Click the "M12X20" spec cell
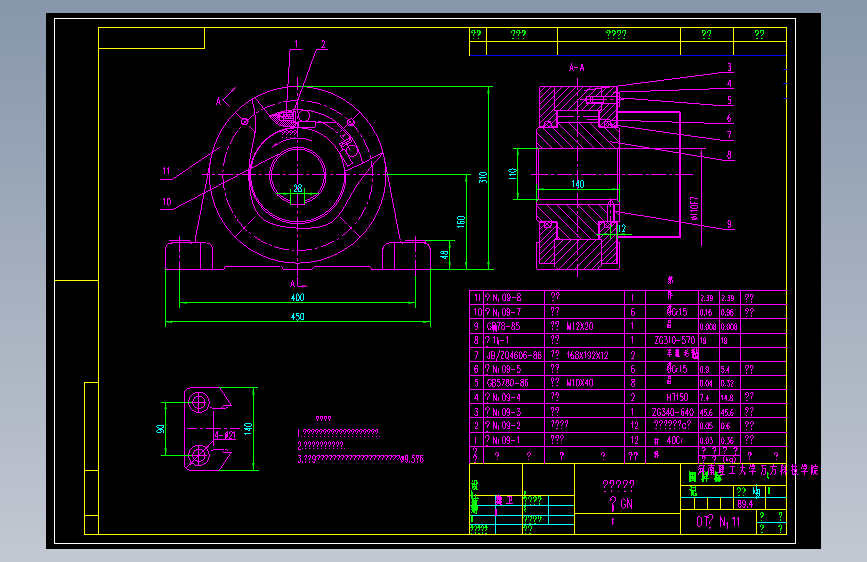Viewport: 867px width, 562px height. (x=580, y=326)
